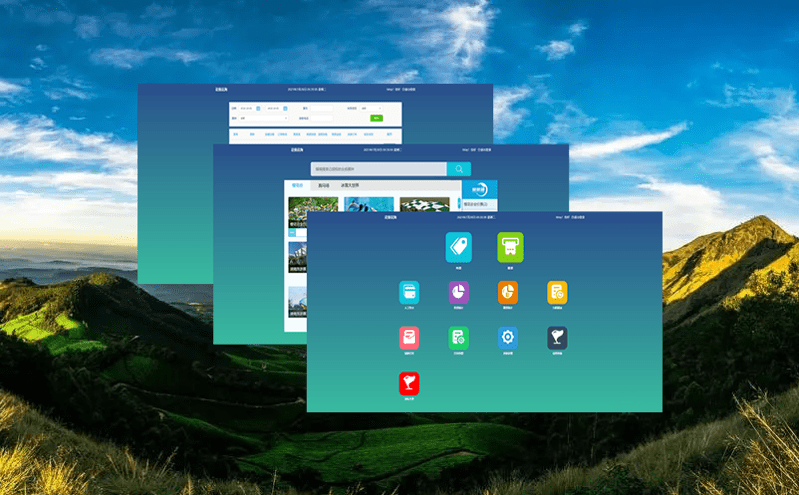Open the orange pie chart report icon
This screenshot has height=495, width=799.
point(508,292)
